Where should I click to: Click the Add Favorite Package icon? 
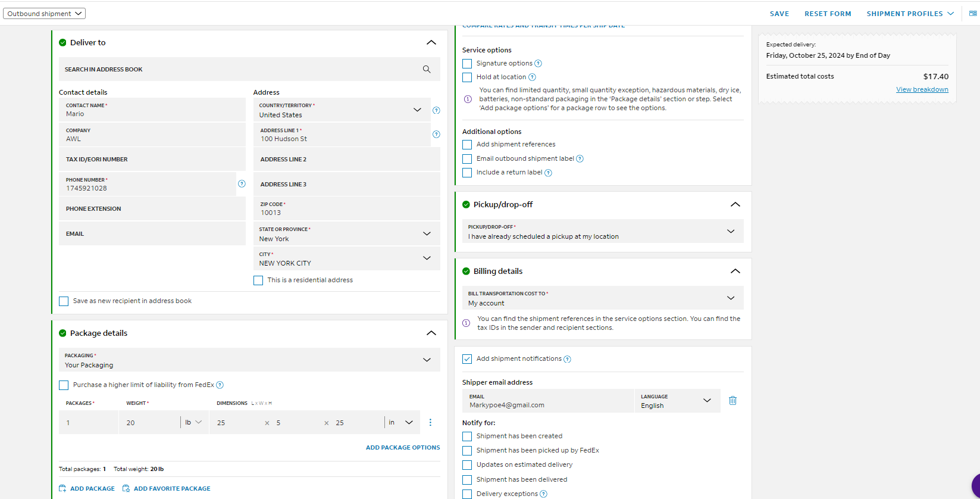point(126,488)
